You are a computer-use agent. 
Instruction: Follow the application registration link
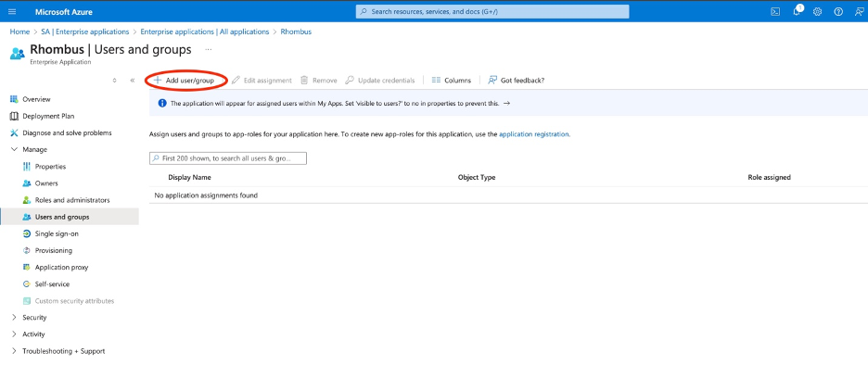click(x=533, y=133)
